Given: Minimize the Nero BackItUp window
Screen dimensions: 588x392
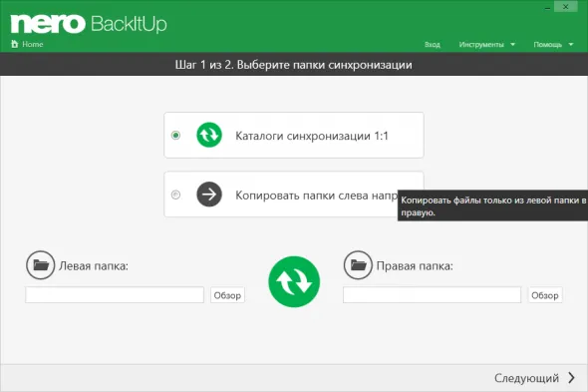Looking at the screenshot, I should click(x=547, y=8).
